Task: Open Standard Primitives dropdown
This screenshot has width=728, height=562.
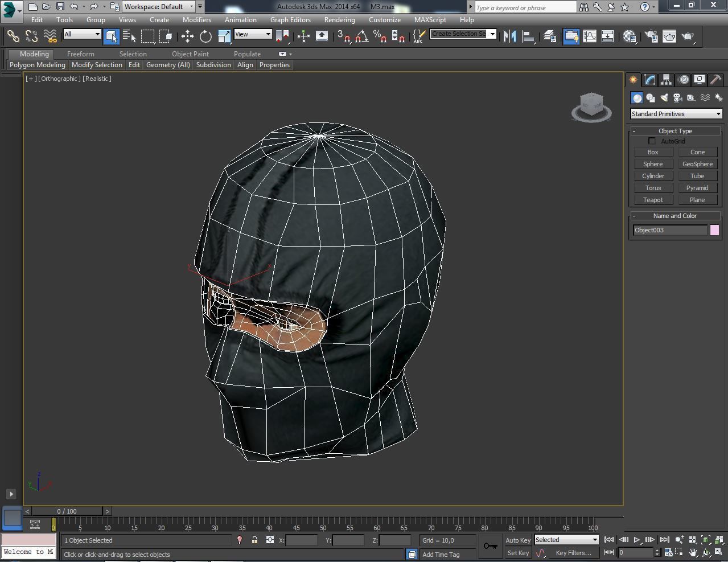Action: [x=676, y=114]
